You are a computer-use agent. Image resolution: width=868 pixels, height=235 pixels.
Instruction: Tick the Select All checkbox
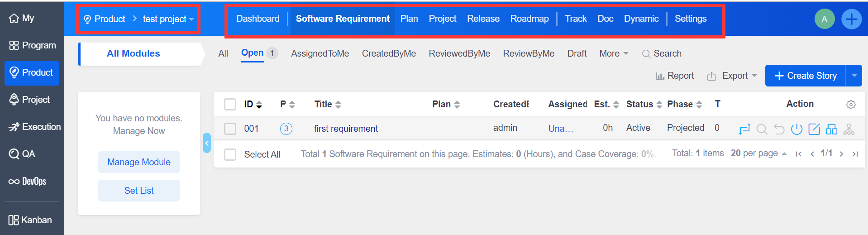tap(230, 154)
